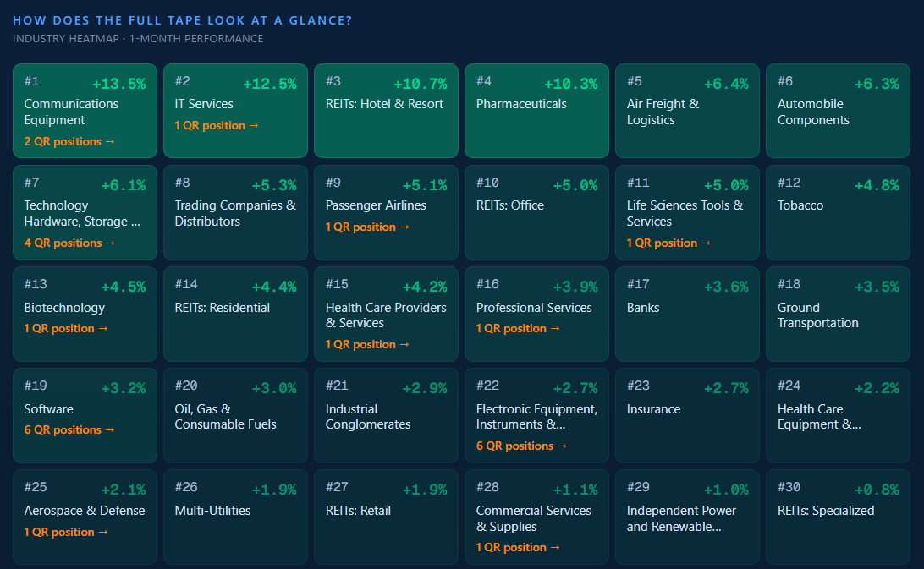Open Professional Services 1 QR position link
Screen dimensions: 924x569
click(x=518, y=328)
